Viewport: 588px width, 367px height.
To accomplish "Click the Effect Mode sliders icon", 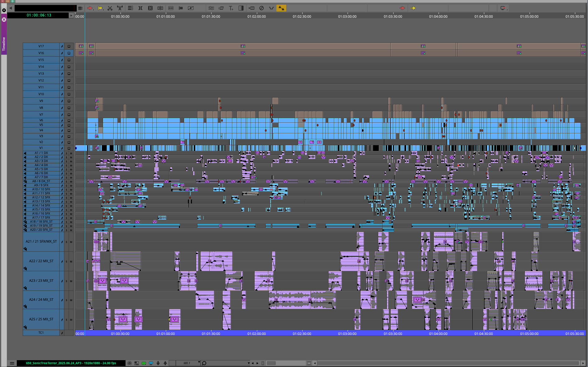I will [211, 8].
